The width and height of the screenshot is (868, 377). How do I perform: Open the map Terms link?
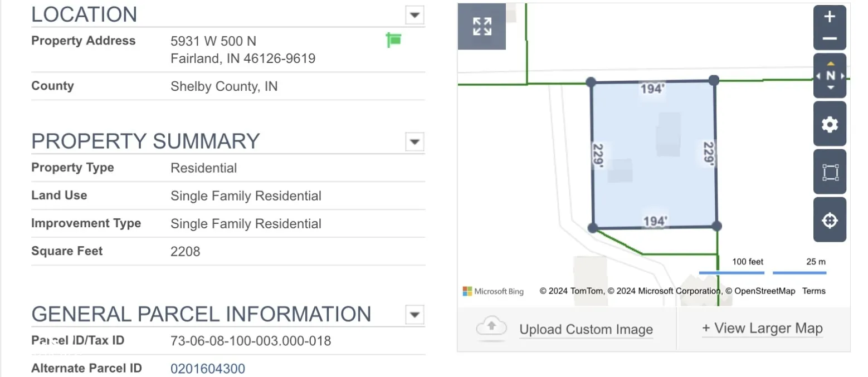pos(813,291)
